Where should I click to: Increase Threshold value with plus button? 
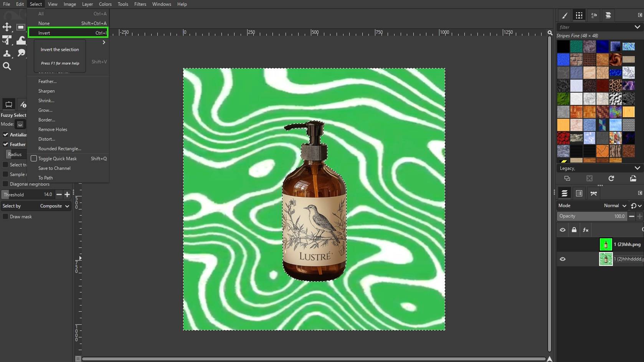(x=67, y=194)
